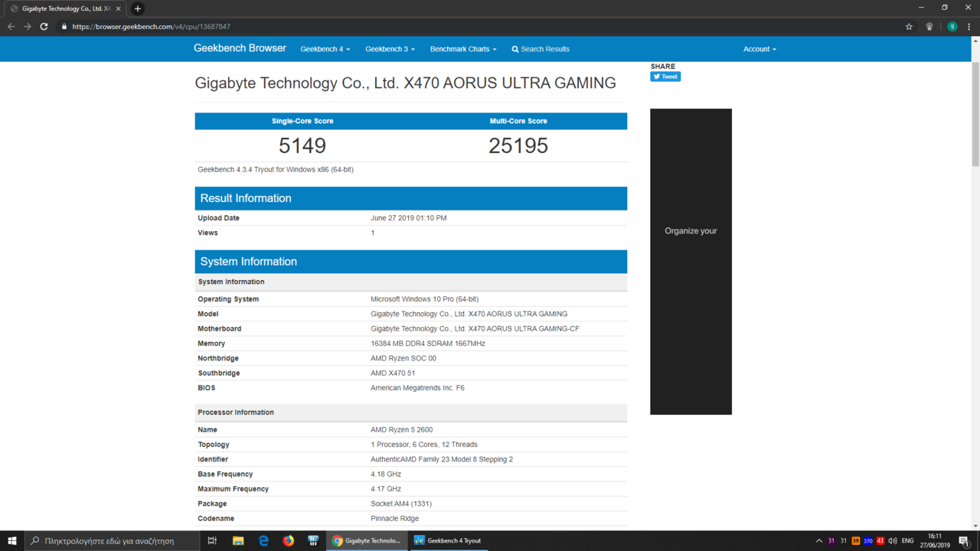Share the result with the Tweet button

point(665,77)
